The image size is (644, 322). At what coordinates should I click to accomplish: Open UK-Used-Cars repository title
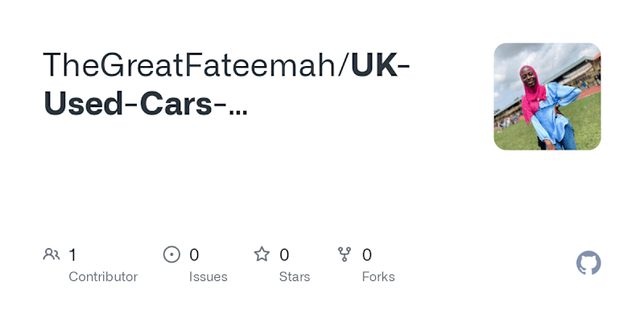click(x=227, y=85)
